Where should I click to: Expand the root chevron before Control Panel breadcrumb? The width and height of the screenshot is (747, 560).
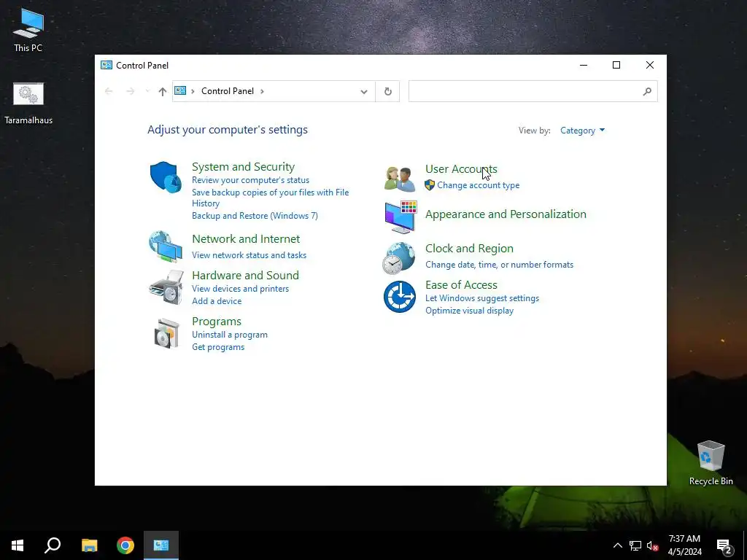tap(193, 91)
